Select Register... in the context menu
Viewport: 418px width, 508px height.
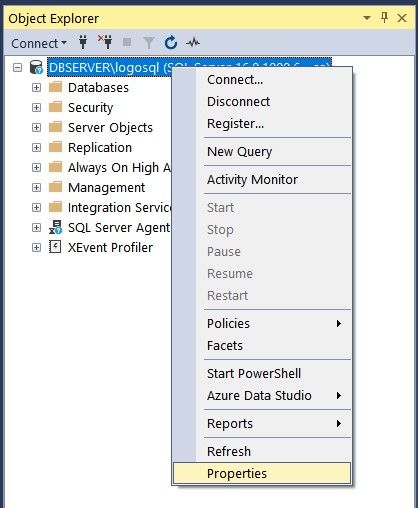[x=262, y=124]
